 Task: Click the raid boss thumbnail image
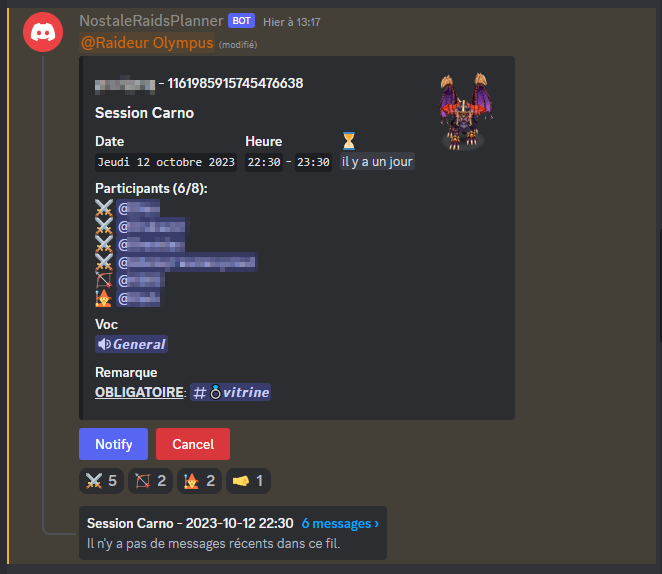(465, 111)
